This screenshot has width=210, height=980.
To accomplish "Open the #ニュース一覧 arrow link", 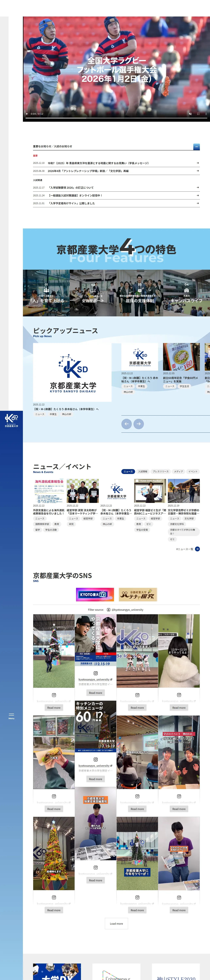I will pos(197,549).
